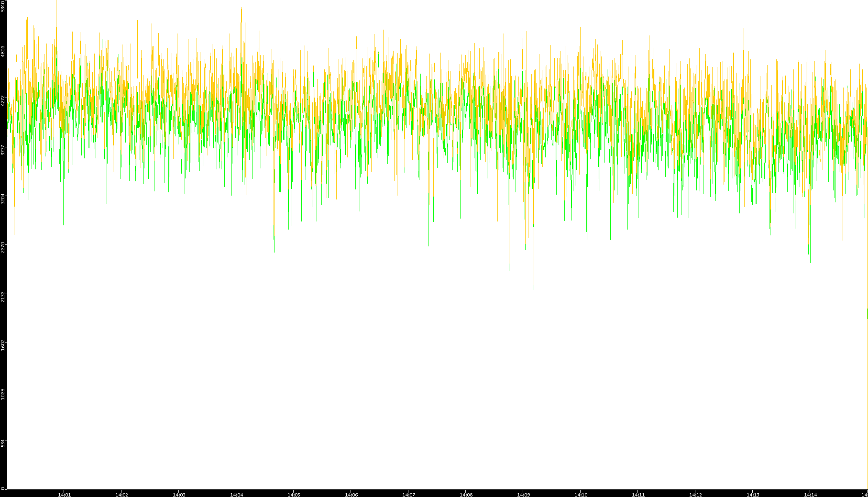Click the 4272 value axis label
868x497 pixels.
pos(3,100)
